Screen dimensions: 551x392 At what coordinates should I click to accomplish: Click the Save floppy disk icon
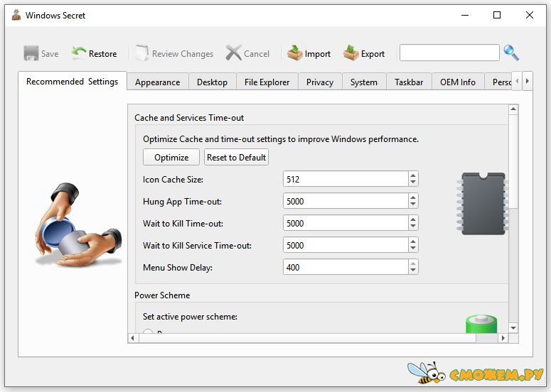[31, 53]
